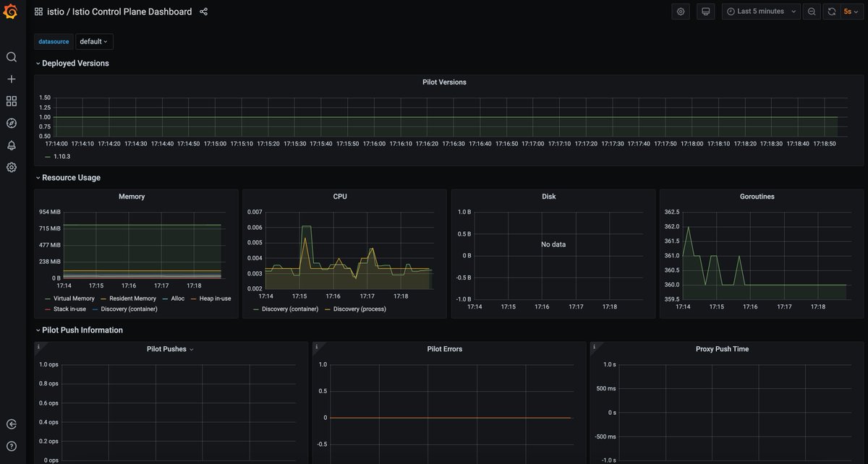Screen dimensions: 868x464
Task: Open the Help question mark icon
Action: [x=11, y=446]
